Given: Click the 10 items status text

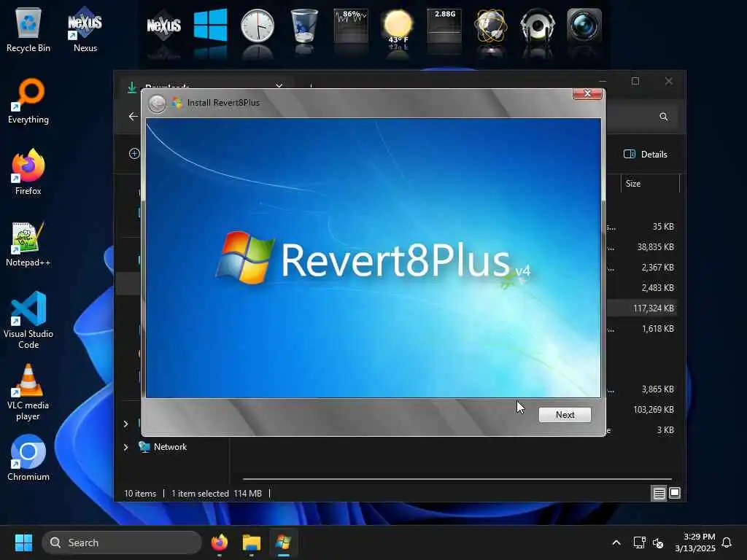Looking at the screenshot, I should [x=139, y=494].
